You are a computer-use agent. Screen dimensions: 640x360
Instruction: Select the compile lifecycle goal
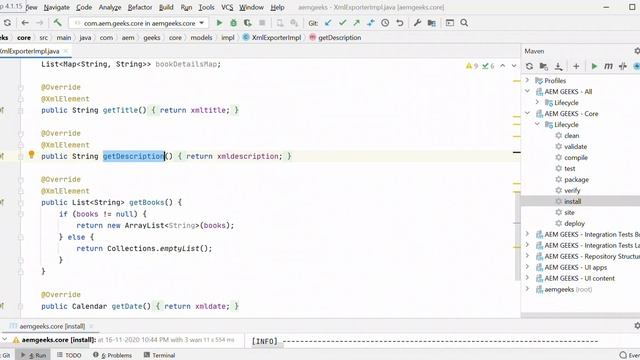(x=576, y=158)
